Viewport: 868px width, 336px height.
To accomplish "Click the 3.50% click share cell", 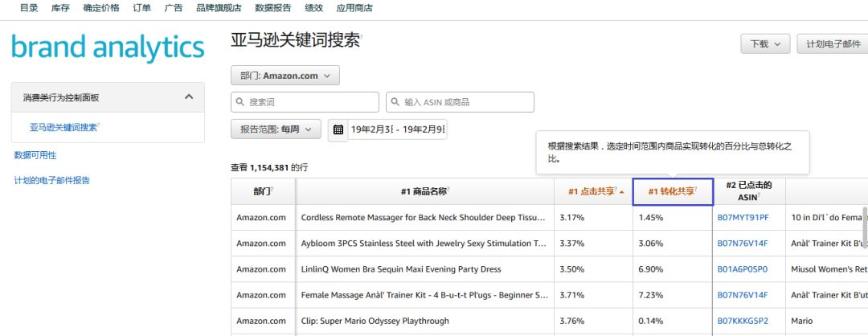I will pyautogui.click(x=593, y=269).
